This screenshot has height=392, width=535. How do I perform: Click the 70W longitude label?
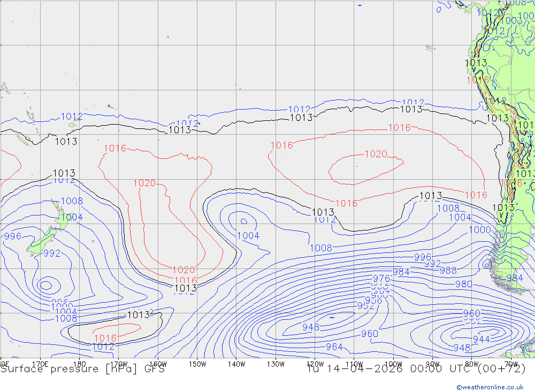[511, 364]
